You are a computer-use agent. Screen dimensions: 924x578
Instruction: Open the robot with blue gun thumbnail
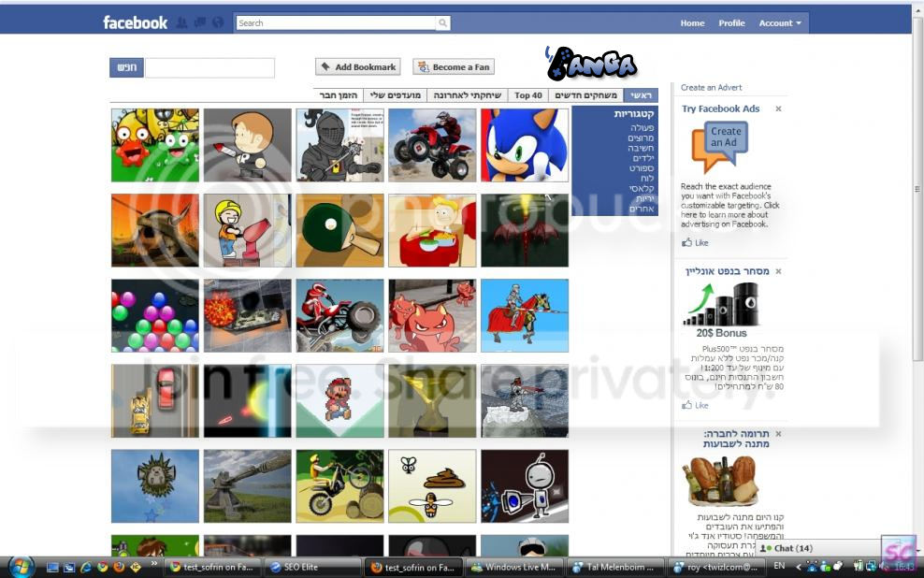click(x=525, y=486)
